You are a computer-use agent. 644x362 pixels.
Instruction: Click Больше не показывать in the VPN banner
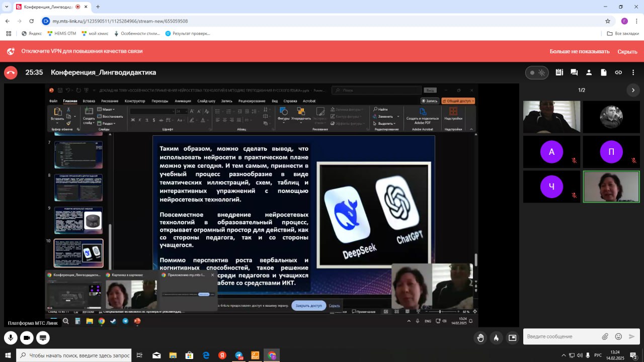pyautogui.click(x=580, y=51)
